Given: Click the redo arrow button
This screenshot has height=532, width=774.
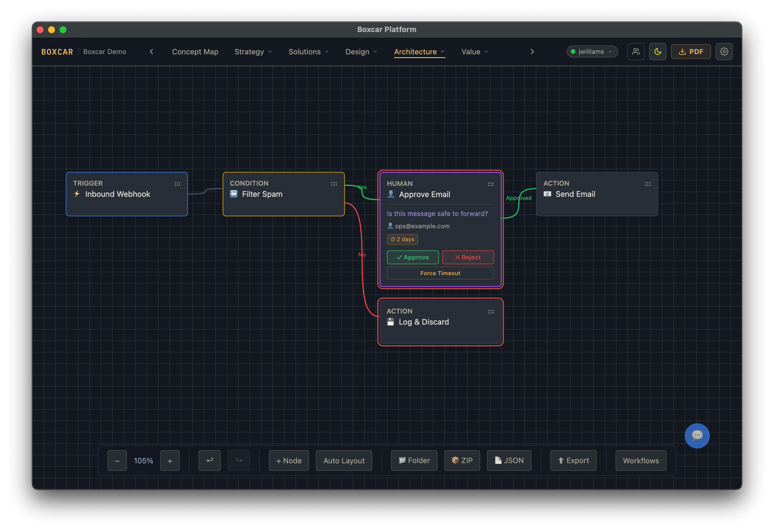Looking at the screenshot, I should (239, 460).
